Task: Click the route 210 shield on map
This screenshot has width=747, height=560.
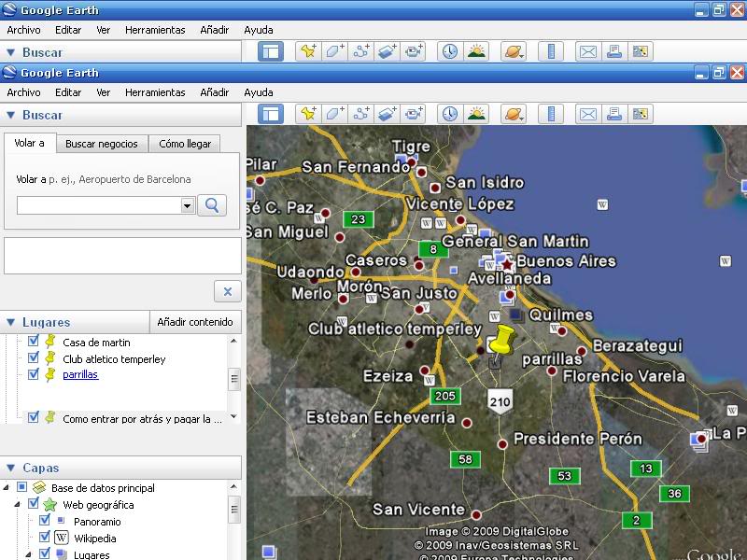Action: tap(500, 401)
